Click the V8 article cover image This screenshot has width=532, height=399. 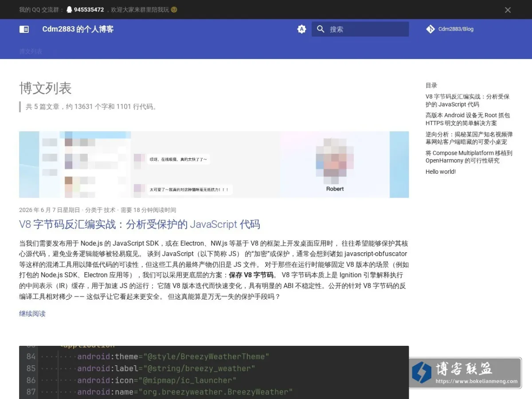tap(214, 164)
